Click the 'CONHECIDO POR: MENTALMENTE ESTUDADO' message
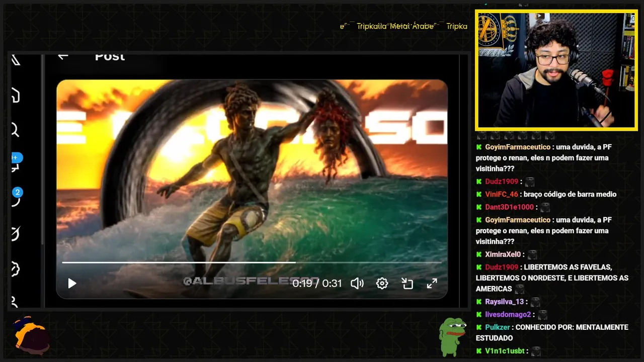The image size is (644, 362). (552, 332)
